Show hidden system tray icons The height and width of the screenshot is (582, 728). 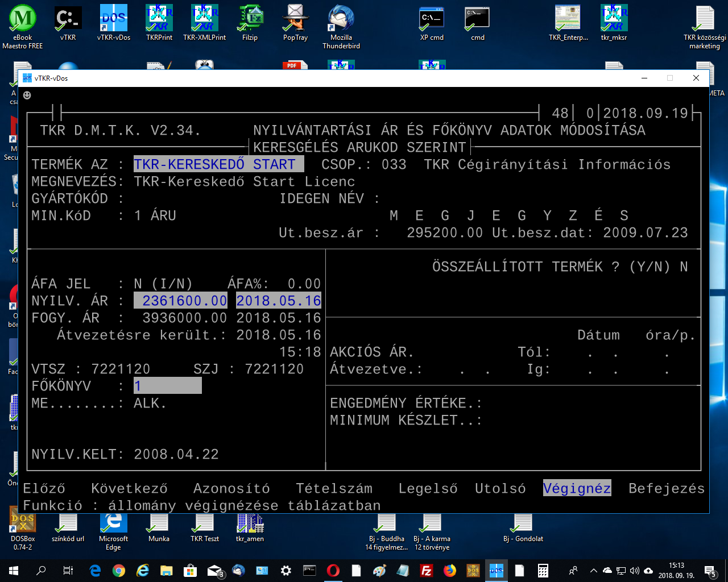point(593,571)
